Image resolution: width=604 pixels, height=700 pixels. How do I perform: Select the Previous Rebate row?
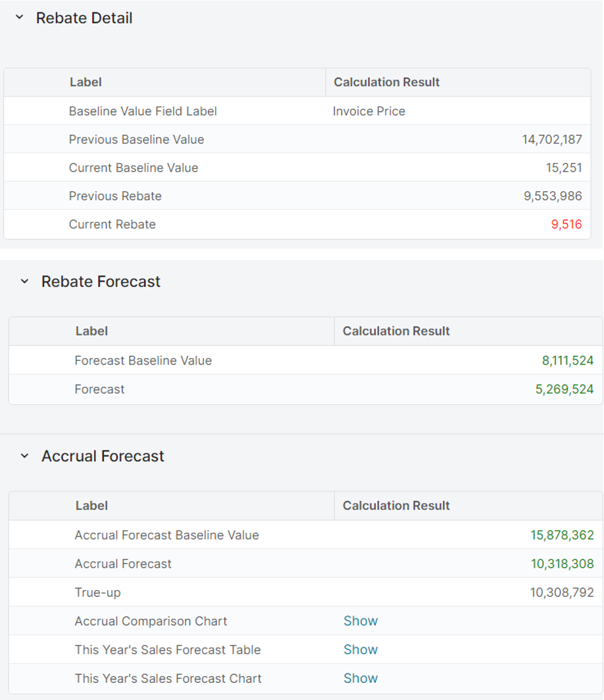click(x=115, y=196)
